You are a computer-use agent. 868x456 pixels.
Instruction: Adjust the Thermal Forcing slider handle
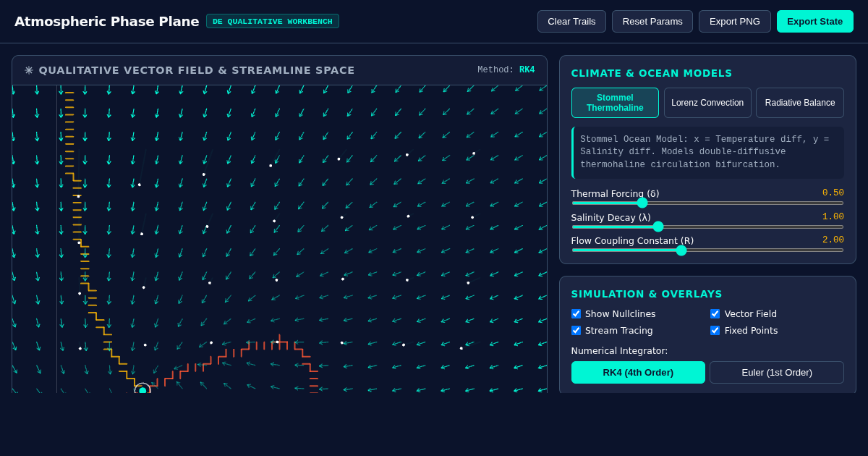(x=642, y=203)
